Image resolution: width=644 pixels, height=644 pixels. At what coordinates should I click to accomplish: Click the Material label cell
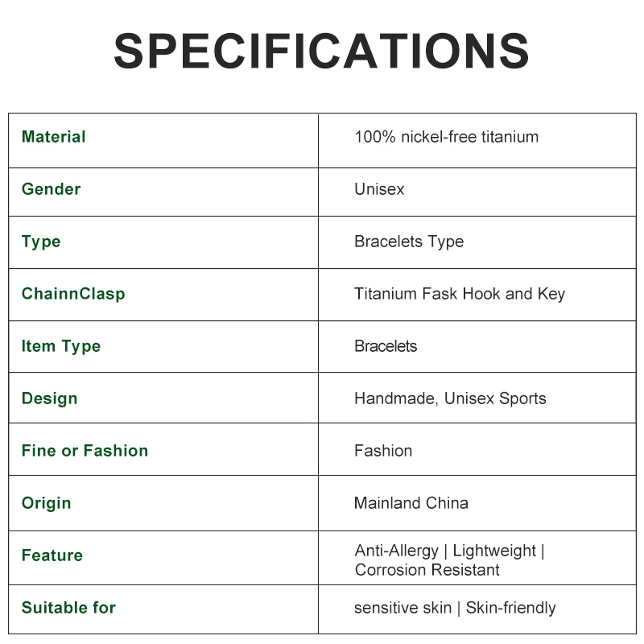54,137
